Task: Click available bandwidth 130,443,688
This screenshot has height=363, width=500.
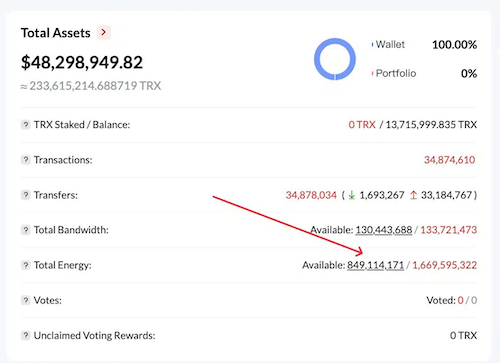Action: (384, 230)
